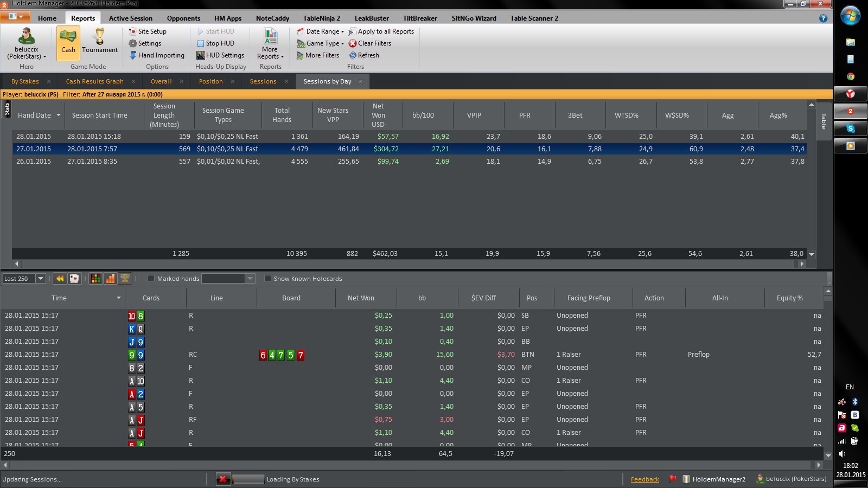868x488 pixels.
Task: Select the 28.01.2015 15:18 session row
Action: point(409,136)
